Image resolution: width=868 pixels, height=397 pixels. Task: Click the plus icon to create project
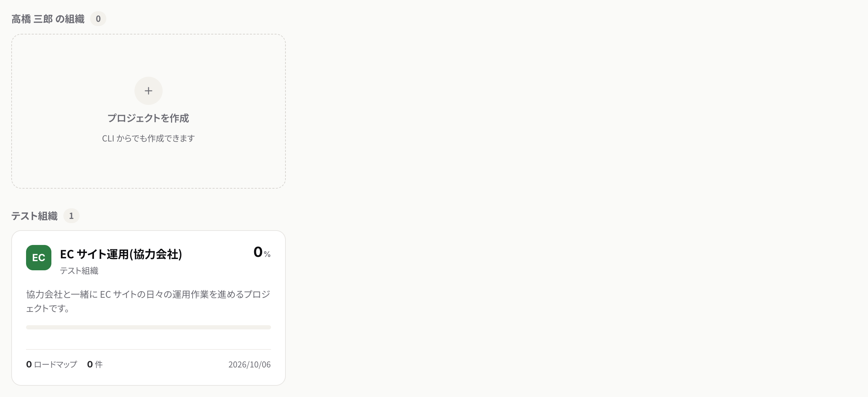[148, 91]
